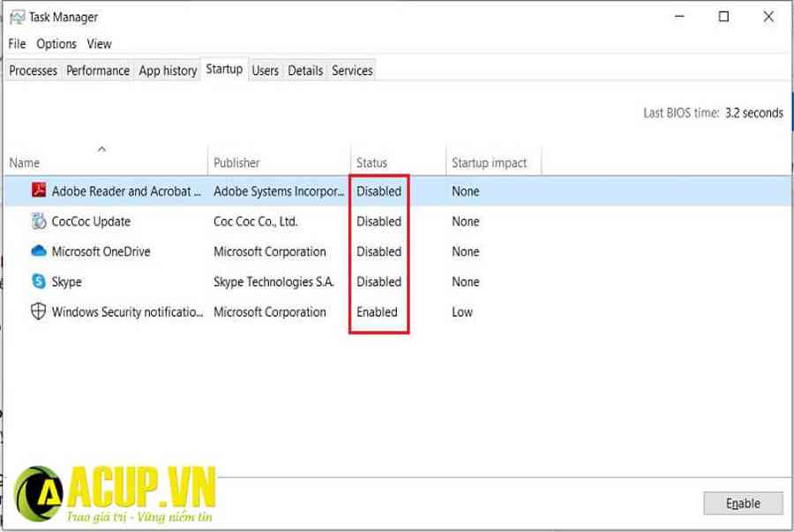Maximize the Task Manager window
The image size is (794, 532).
pyautogui.click(x=723, y=17)
